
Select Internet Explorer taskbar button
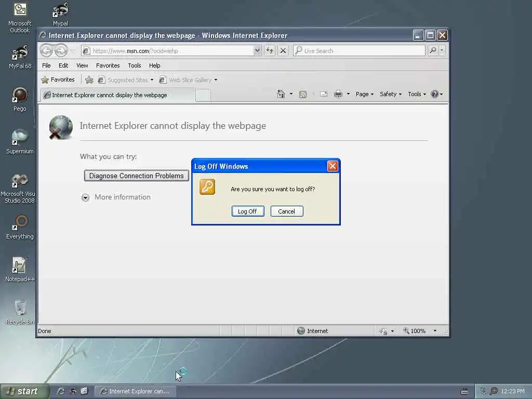pyautogui.click(x=136, y=392)
